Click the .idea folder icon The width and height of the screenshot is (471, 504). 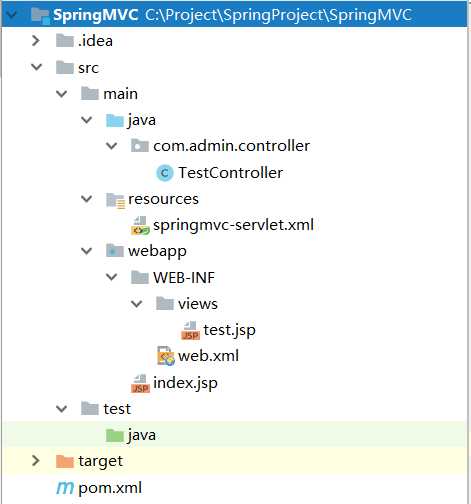[x=65, y=41]
